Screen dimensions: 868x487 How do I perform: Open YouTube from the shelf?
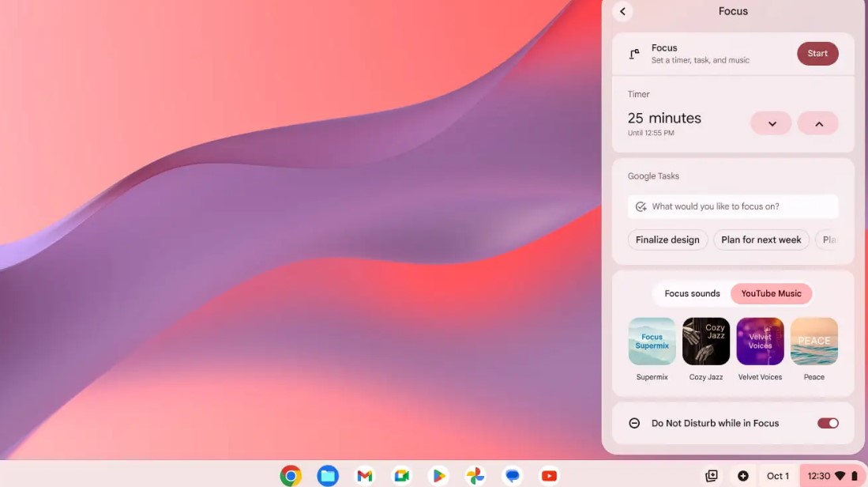point(549,476)
